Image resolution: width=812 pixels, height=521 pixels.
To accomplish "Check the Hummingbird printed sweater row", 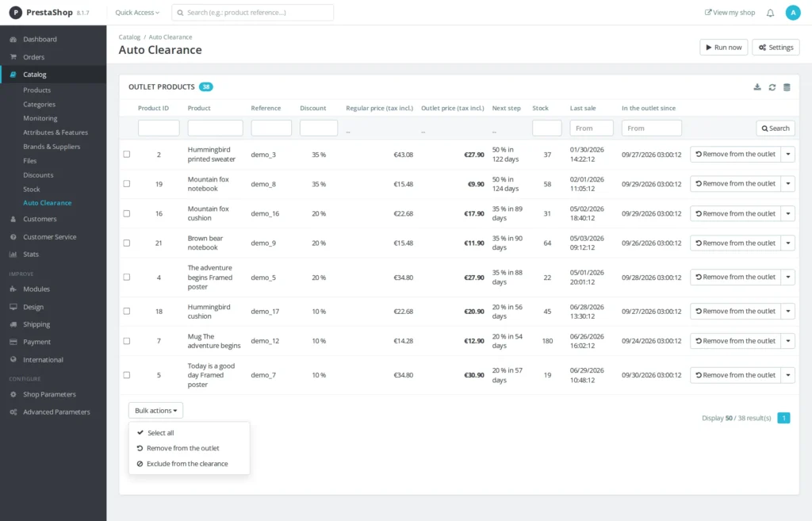I will click(x=127, y=155).
